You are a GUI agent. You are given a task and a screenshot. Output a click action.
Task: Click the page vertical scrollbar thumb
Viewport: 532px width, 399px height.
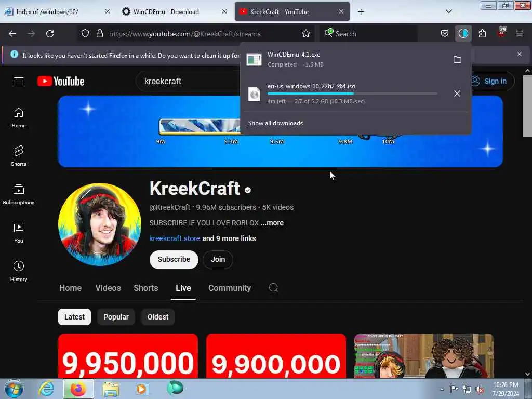(527, 106)
